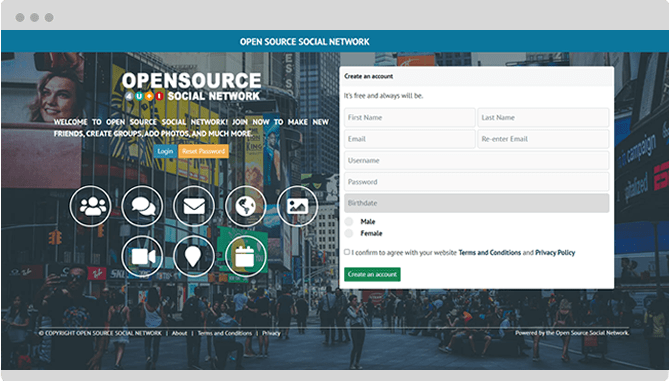Select the Male radio button
Screen dimensions: 669x381
tap(349, 221)
